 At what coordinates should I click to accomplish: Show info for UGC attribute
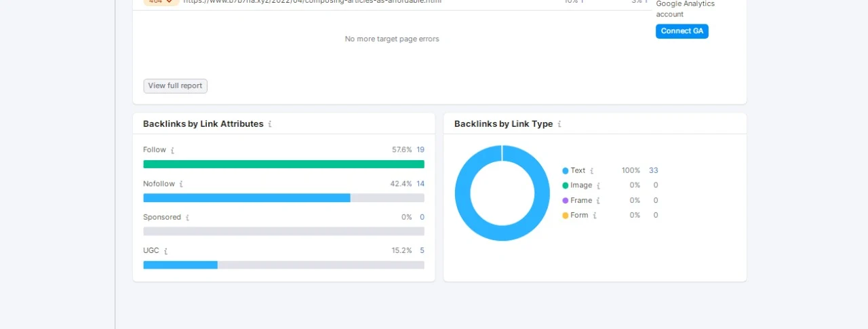(165, 251)
